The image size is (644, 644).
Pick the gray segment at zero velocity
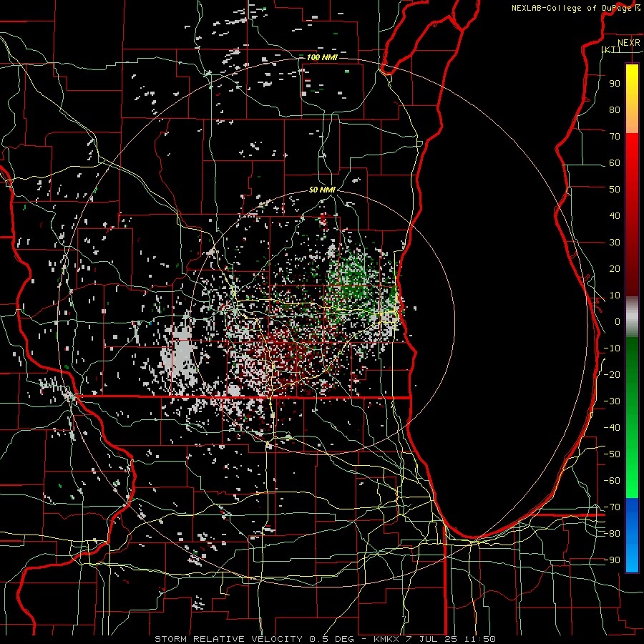632,317
